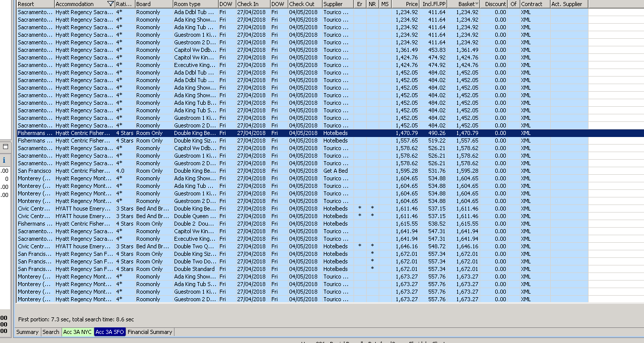644x343 pixels.
Task: Click the small square panel icon at left
Action: [6, 147]
